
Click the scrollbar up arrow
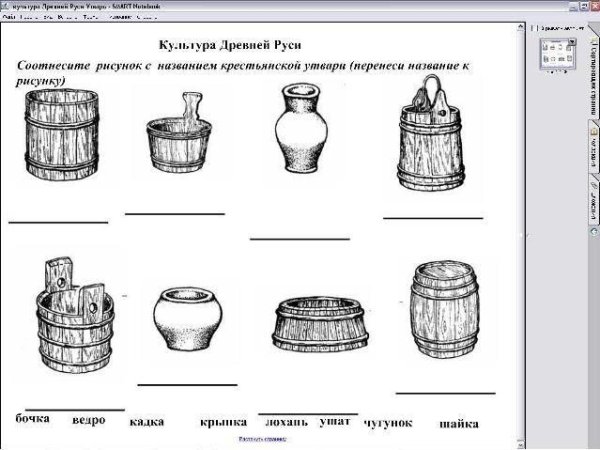[520, 26]
